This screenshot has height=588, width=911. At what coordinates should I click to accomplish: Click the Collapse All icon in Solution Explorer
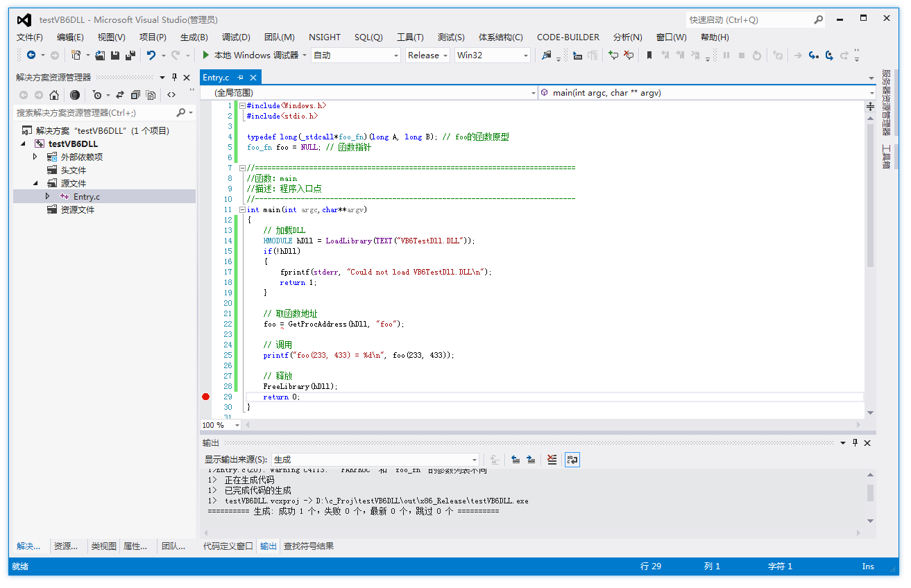(x=135, y=95)
